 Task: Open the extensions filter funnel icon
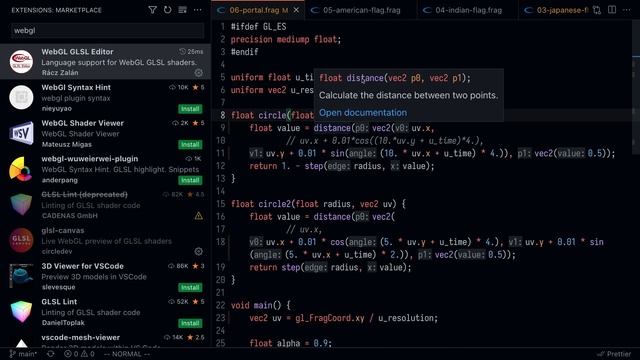tap(152, 10)
